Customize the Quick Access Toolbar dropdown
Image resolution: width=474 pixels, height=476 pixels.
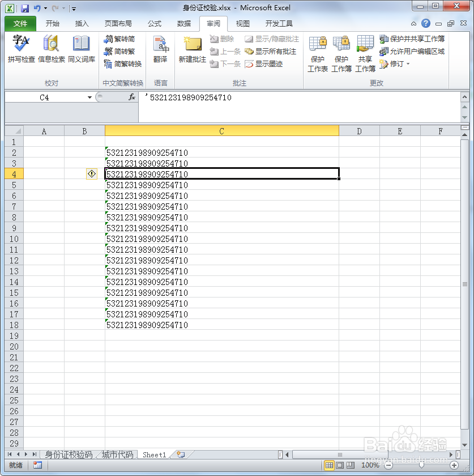(x=74, y=8)
